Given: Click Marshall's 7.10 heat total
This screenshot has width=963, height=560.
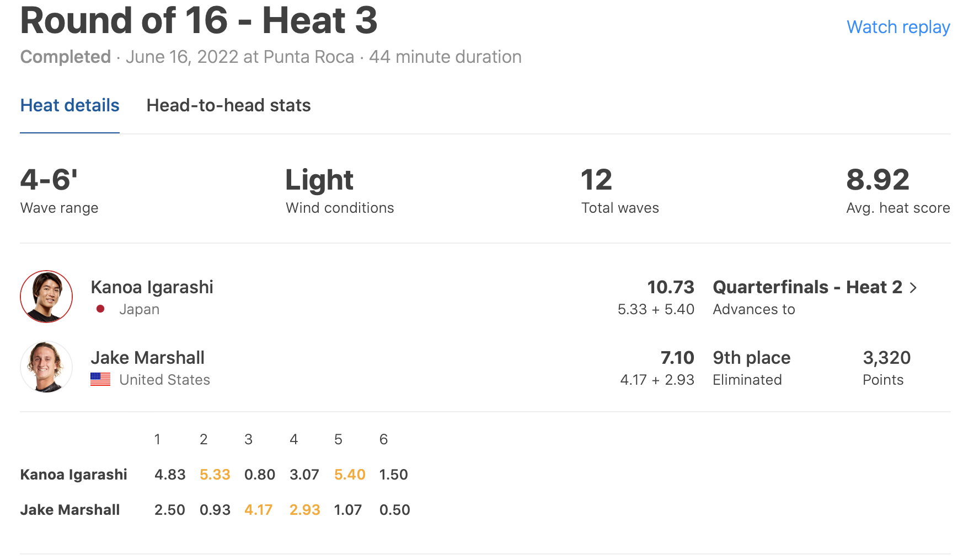Looking at the screenshot, I should click(677, 358).
